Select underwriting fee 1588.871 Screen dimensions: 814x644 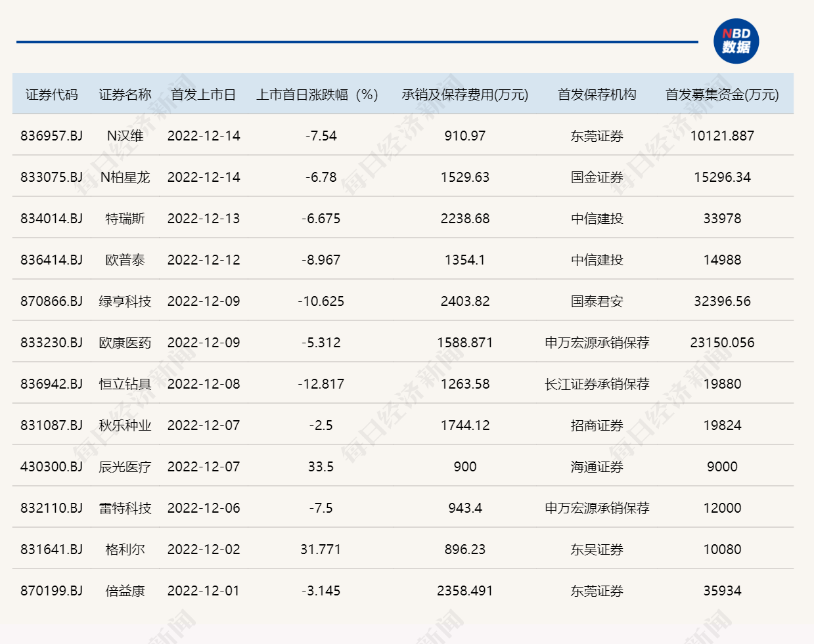click(465, 343)
